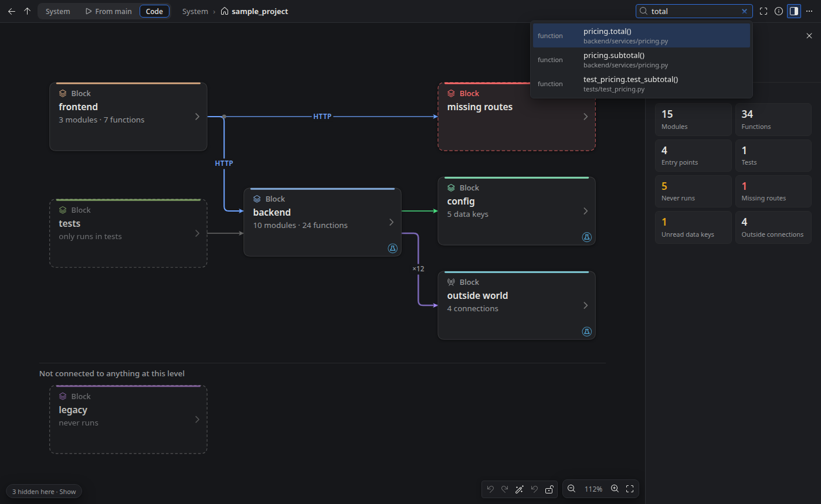
Task: Open the Outside connections stat card
Action: [x=773, y=227]
